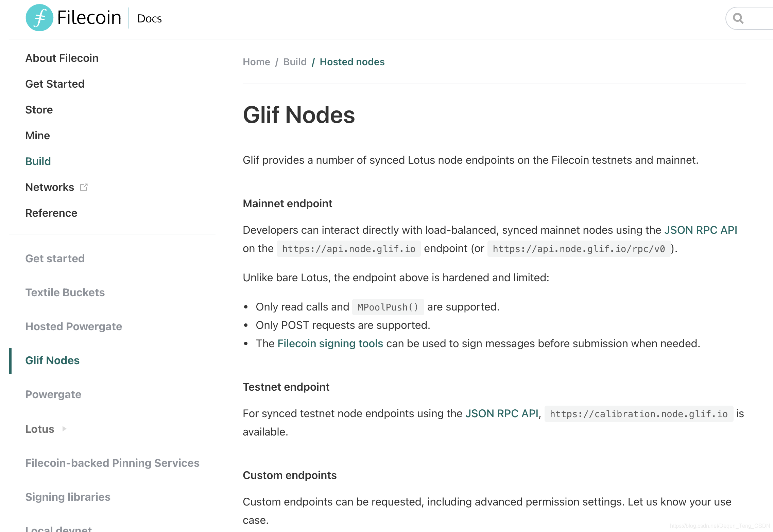Click the MPoolPush() code snippet
Image resolution: width=773 pixels, height=532 pixels.
pos(388,307)
